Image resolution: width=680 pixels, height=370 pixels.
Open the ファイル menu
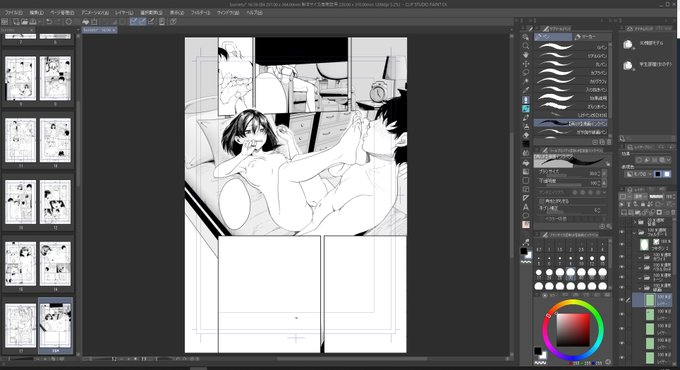click(x=13, y=13)
